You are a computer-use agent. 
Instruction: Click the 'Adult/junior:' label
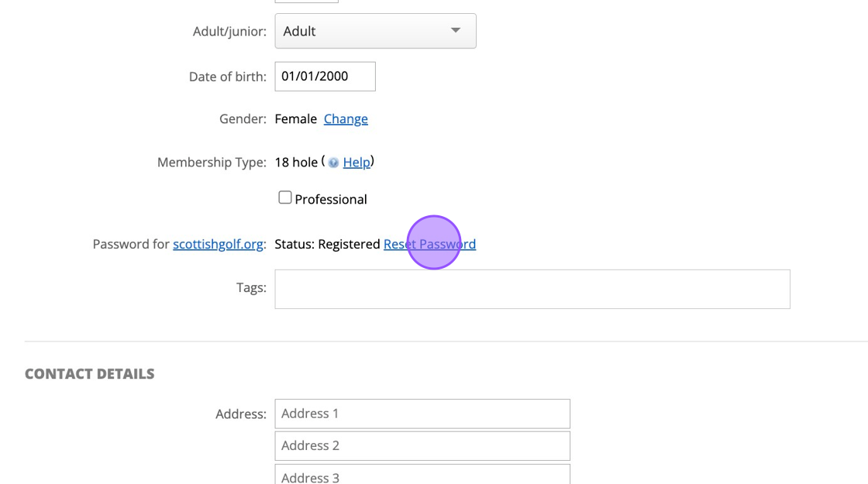[229, 32]
